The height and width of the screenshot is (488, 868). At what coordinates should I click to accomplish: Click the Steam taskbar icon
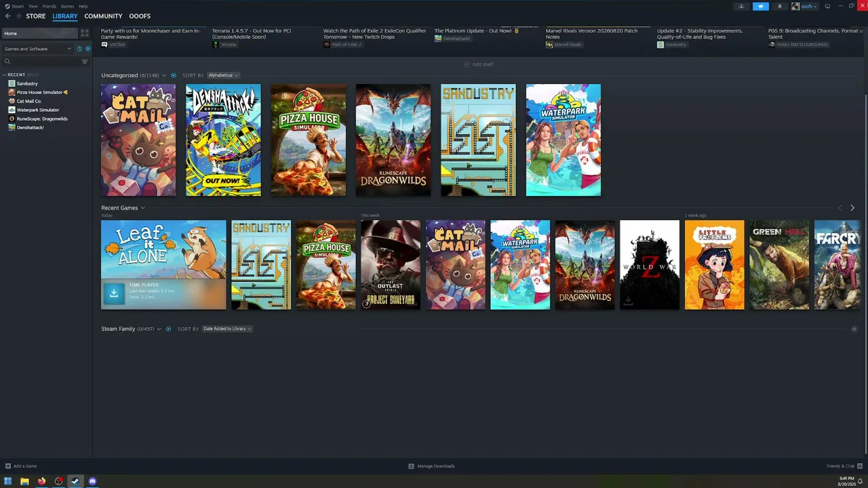(75, 481)
